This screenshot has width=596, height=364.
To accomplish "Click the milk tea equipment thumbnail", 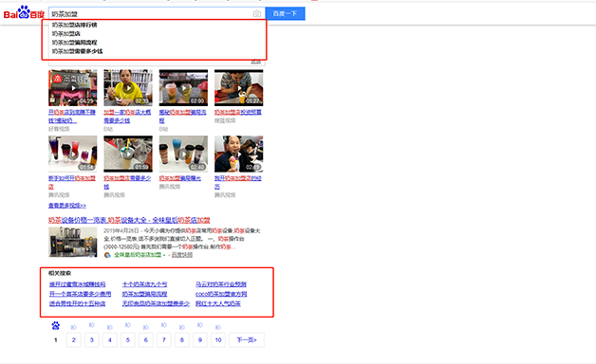I will coord(72,242).
